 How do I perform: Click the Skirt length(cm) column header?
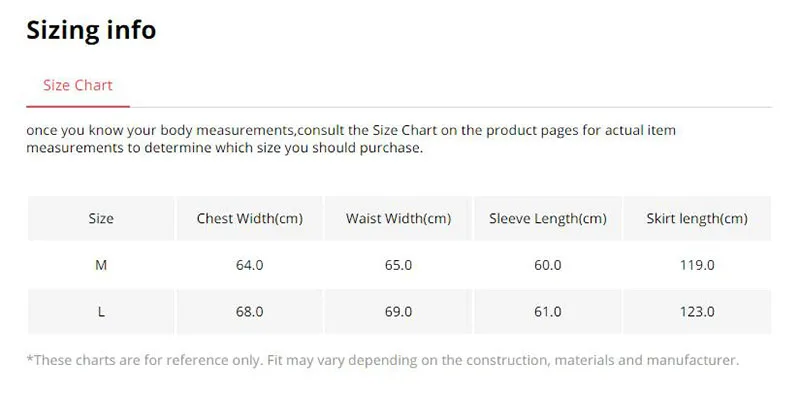(x=697, y=218)
